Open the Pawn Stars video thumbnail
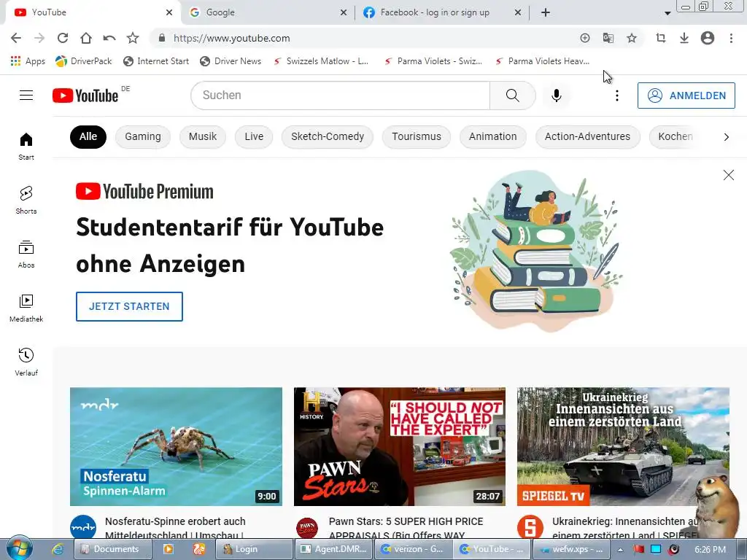 tap(400, 447)
